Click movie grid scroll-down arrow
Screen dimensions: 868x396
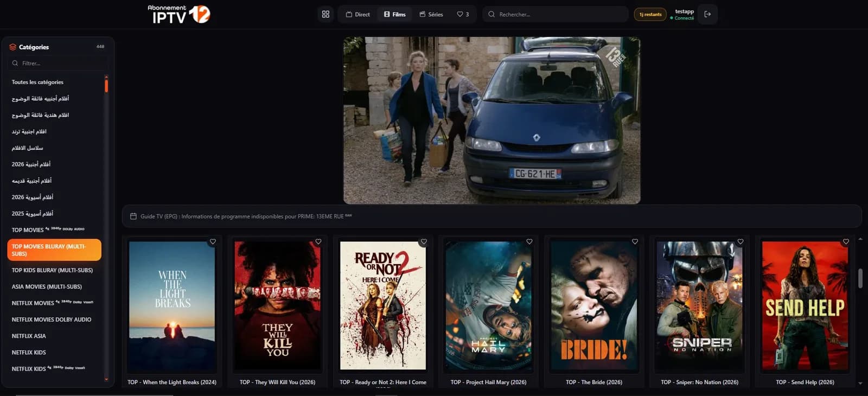click(860, 384)
